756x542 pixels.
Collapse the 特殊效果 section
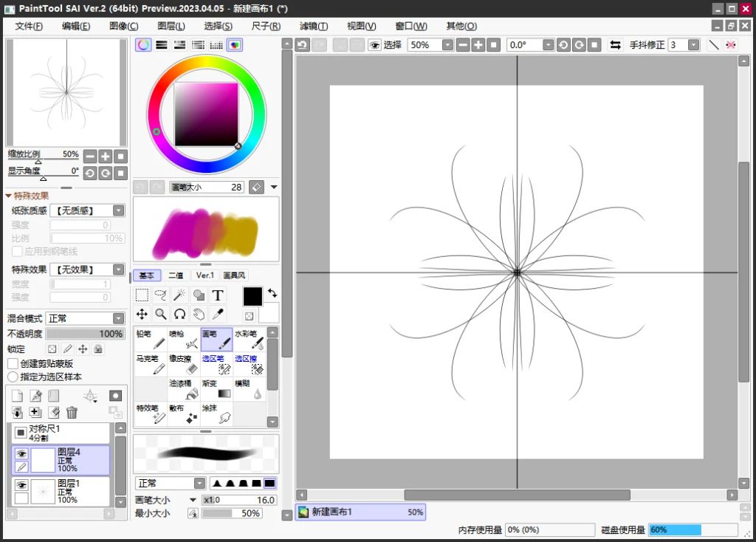[9, 196]
